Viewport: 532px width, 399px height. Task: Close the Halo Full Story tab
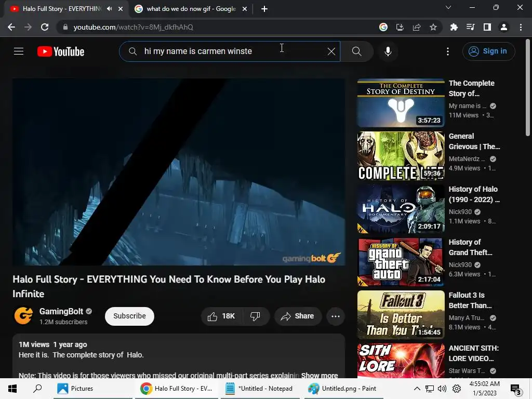pyautogui.click(x=121, y=9)
